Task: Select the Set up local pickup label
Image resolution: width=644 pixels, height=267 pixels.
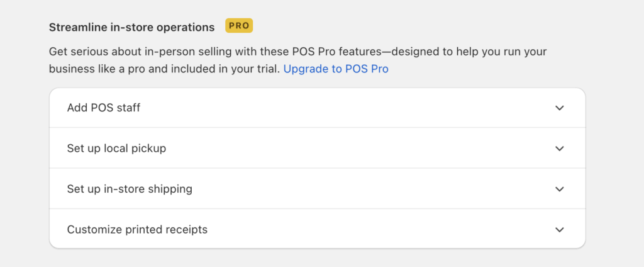Action: 116,148
